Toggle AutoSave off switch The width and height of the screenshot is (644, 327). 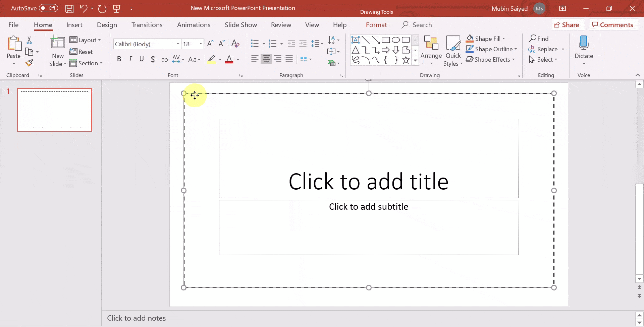[x=48, y=8]
